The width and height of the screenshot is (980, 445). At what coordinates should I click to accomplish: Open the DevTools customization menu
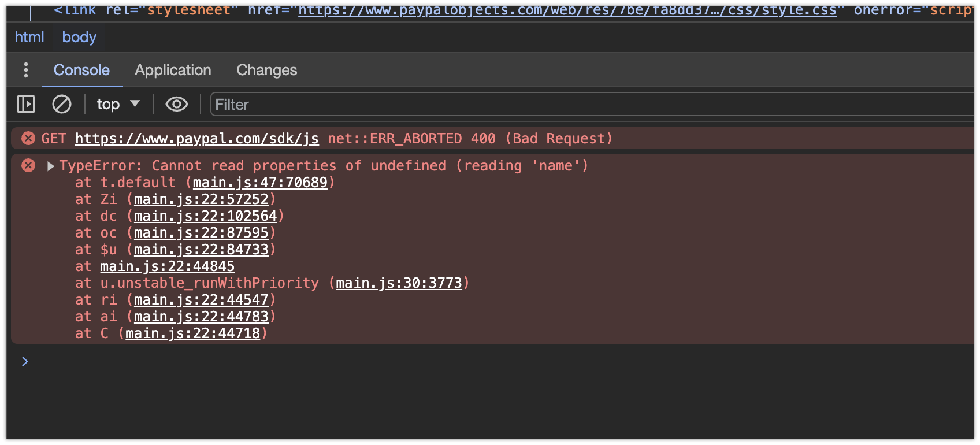point(25,69)
